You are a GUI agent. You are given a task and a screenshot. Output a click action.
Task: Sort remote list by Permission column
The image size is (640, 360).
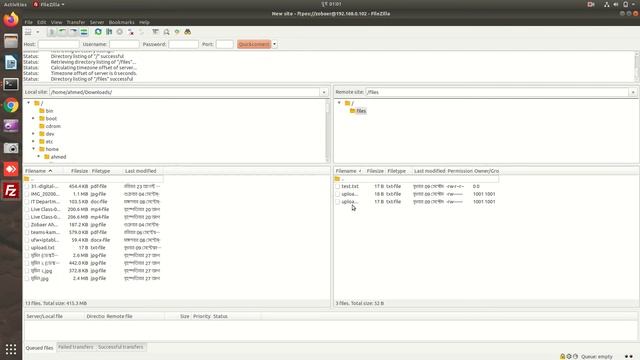click(x=460, y=171)
